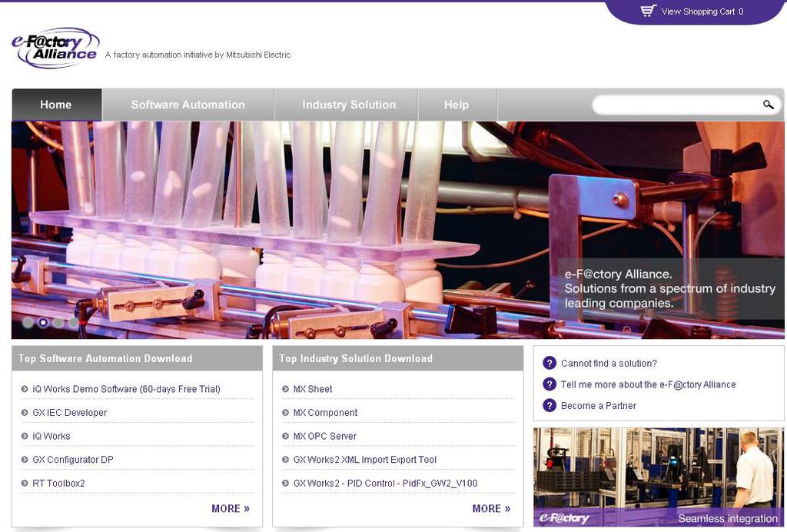
Task: Select the fourth carousel slide dot
Action: coord(73,322)
